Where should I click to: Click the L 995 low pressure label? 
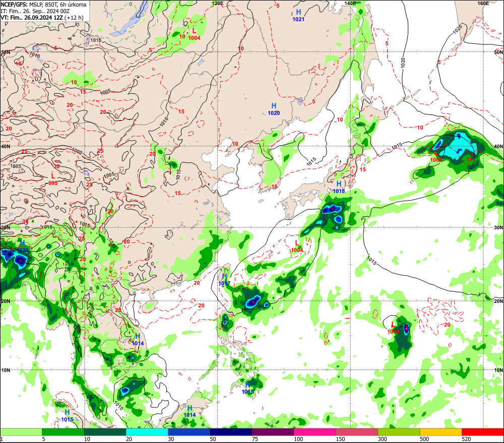[x=53, y=179]
